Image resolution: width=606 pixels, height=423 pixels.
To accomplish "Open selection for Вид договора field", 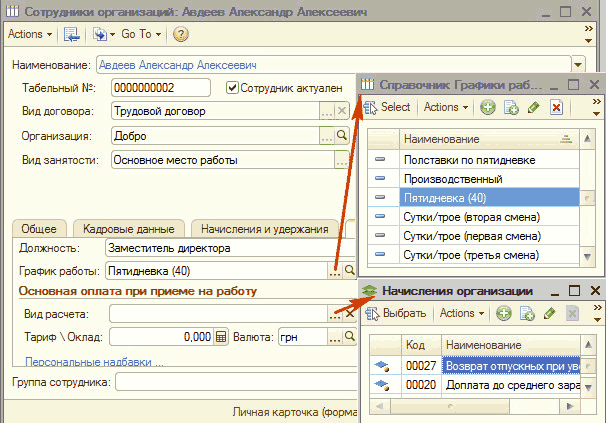I will 327,111.
